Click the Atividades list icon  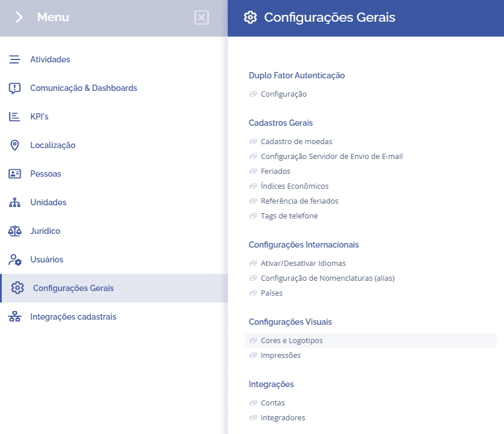coord(14,59)
